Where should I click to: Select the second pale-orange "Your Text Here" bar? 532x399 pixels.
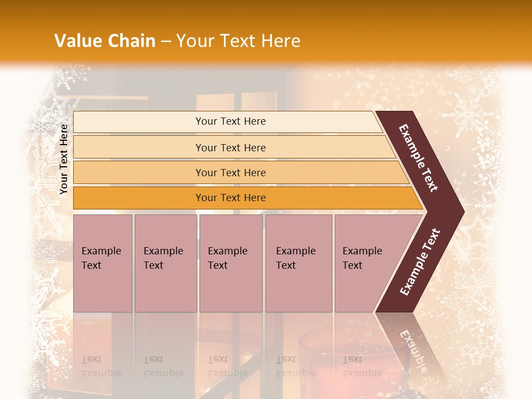(230, 147)
